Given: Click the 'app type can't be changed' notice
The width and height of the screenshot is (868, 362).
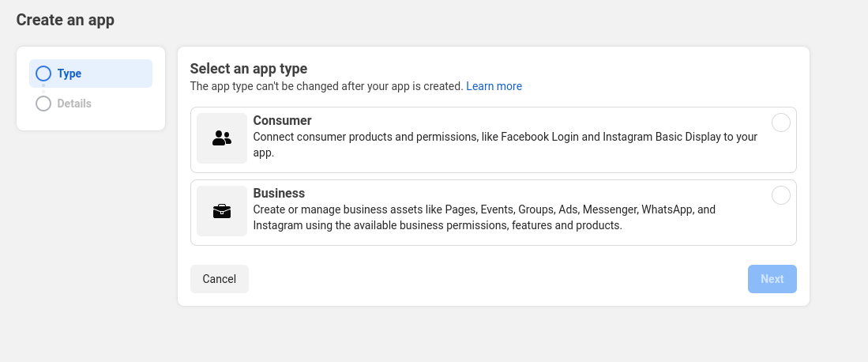Looking at the screenshot, I should [327, 86].
